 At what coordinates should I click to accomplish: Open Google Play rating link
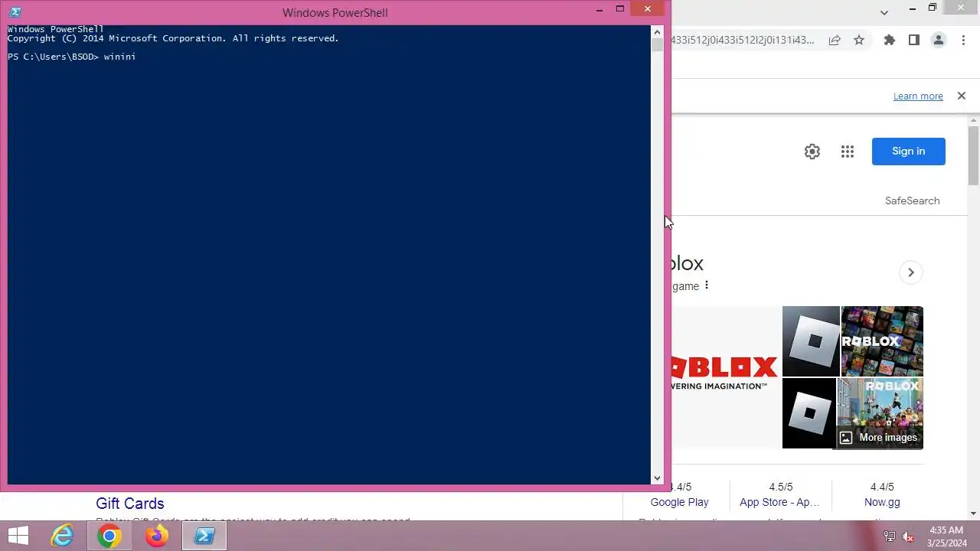tap(679, 502)
